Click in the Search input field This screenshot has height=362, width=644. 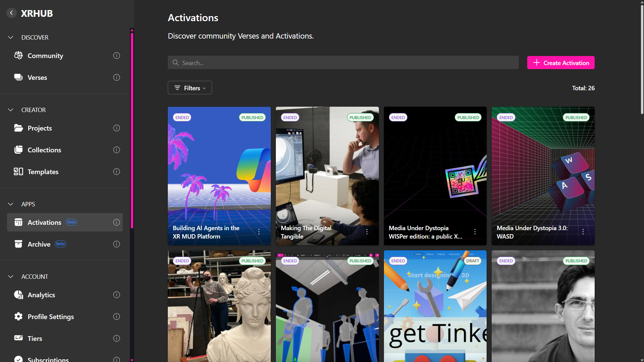click(x=343, y=63)
